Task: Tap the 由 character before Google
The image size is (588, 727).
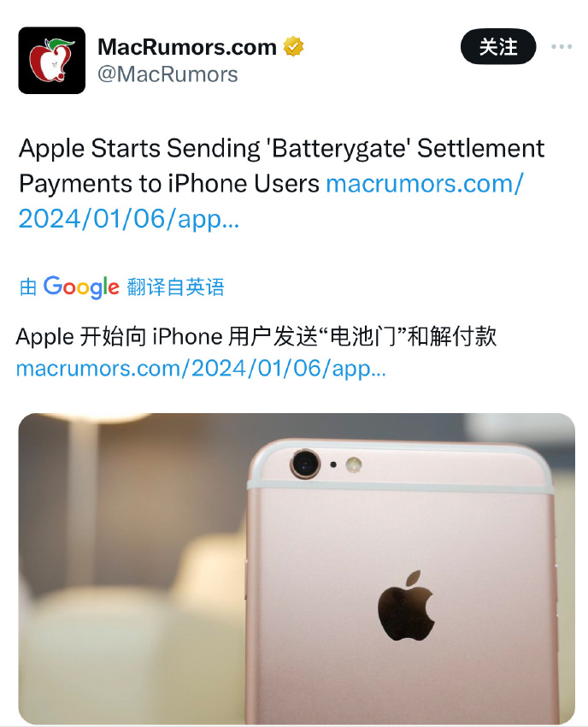Action: pyautogui.click(x=28, y=287)
